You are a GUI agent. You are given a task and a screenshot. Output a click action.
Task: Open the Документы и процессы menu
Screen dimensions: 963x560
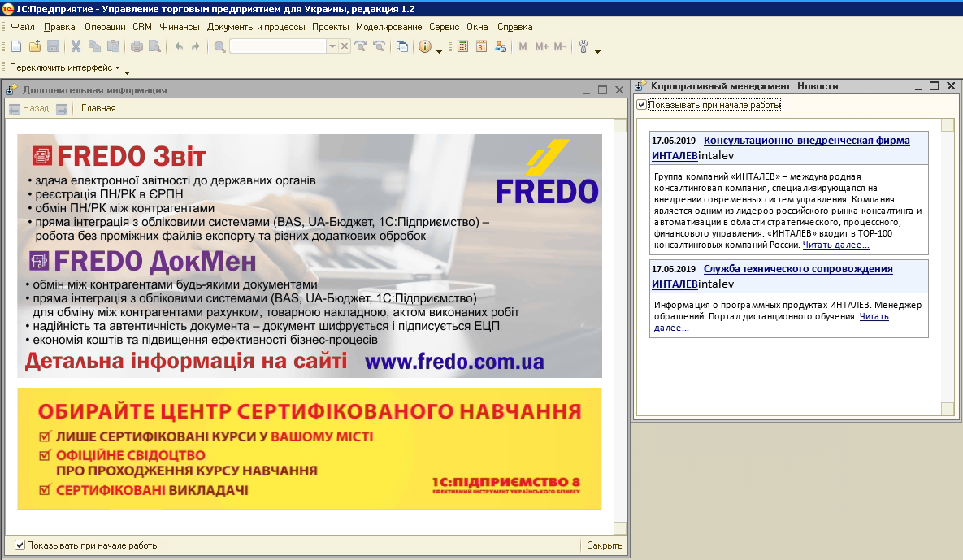tap(256, 27)
